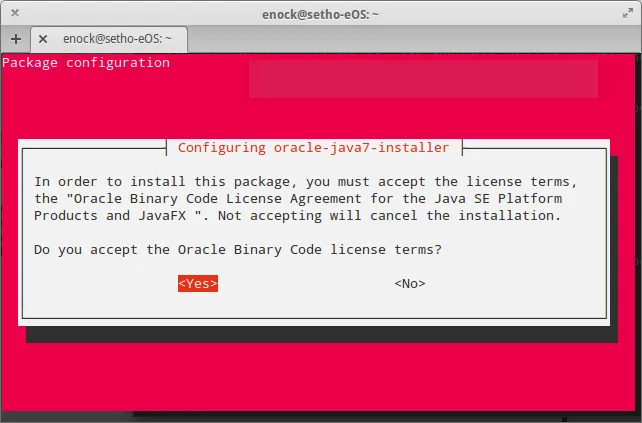642x423 pixels.
Task: Click the blank space between Yes and No
Action: point(305,283)
